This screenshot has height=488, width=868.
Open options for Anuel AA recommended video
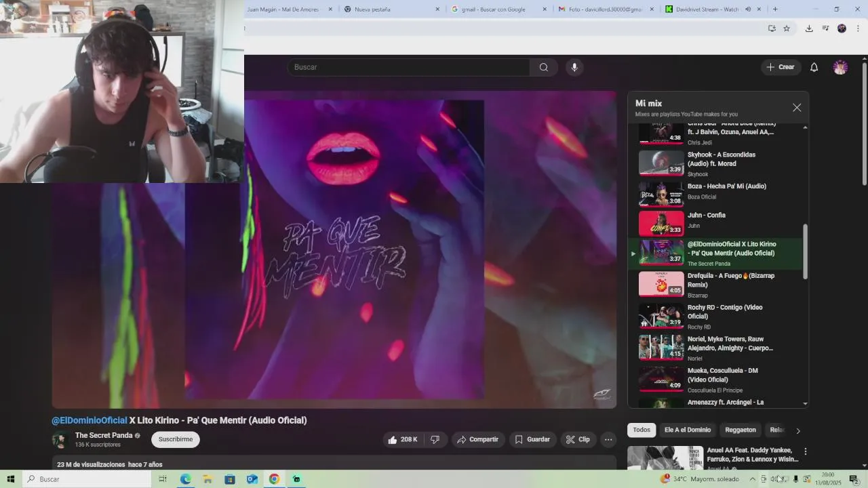tap(806, 451)
